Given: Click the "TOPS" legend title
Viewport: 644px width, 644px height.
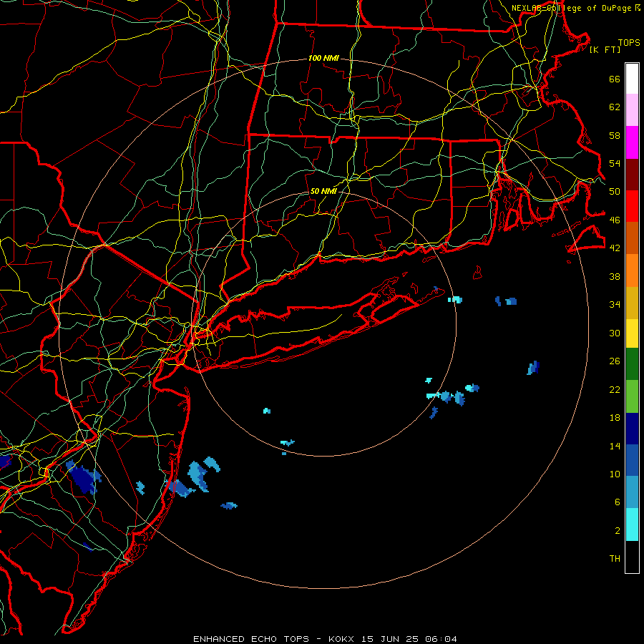Looking at the screenshot, I should tap(629, 43).
